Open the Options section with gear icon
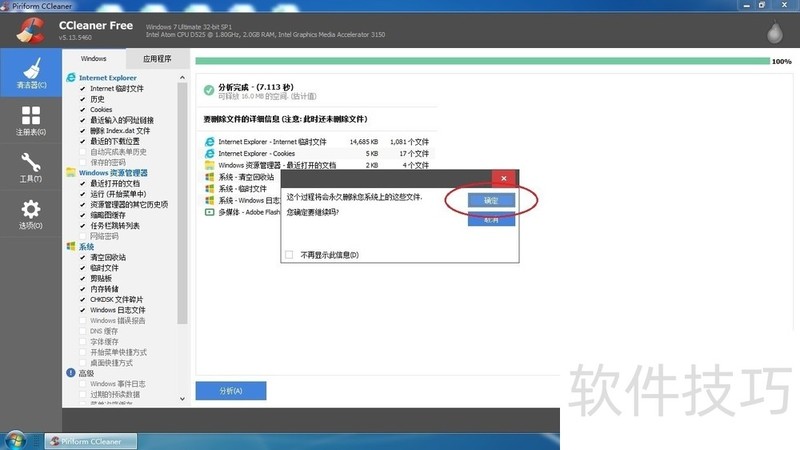The image size is (800, 450). (x=31, y=214)
